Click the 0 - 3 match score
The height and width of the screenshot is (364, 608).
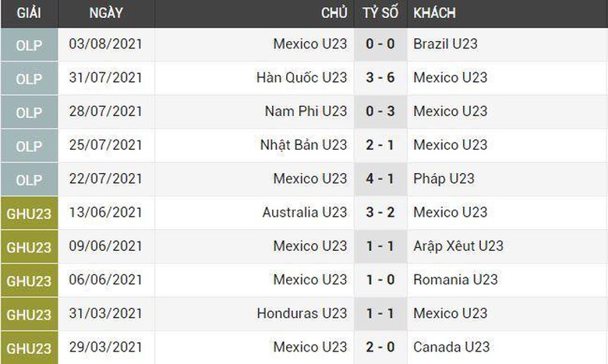pos(380,111)
